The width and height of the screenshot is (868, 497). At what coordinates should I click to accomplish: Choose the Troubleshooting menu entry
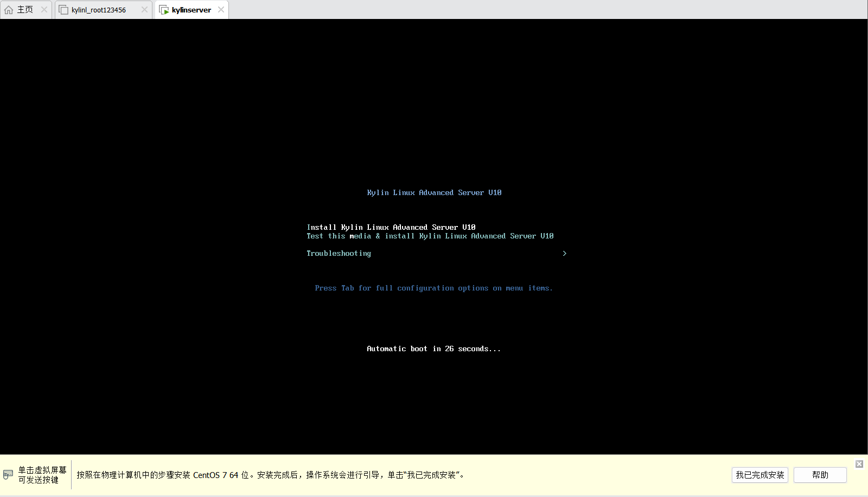coord(339,253)
